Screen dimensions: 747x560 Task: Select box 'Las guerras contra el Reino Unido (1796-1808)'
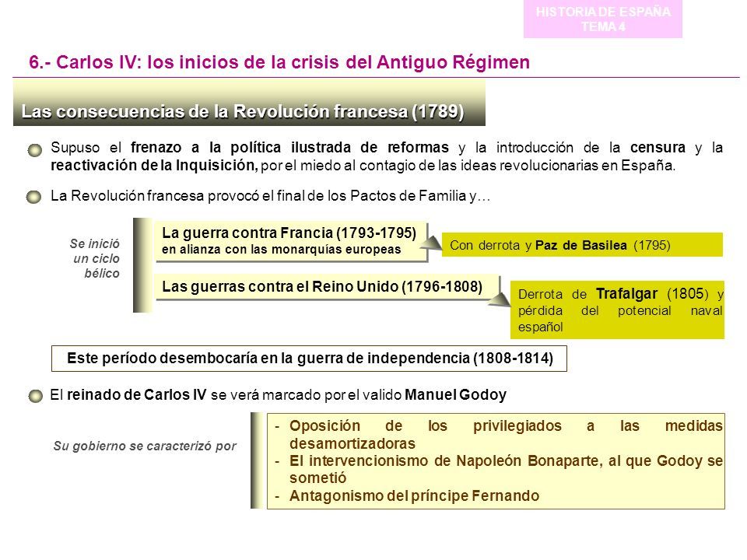point(328,287)
